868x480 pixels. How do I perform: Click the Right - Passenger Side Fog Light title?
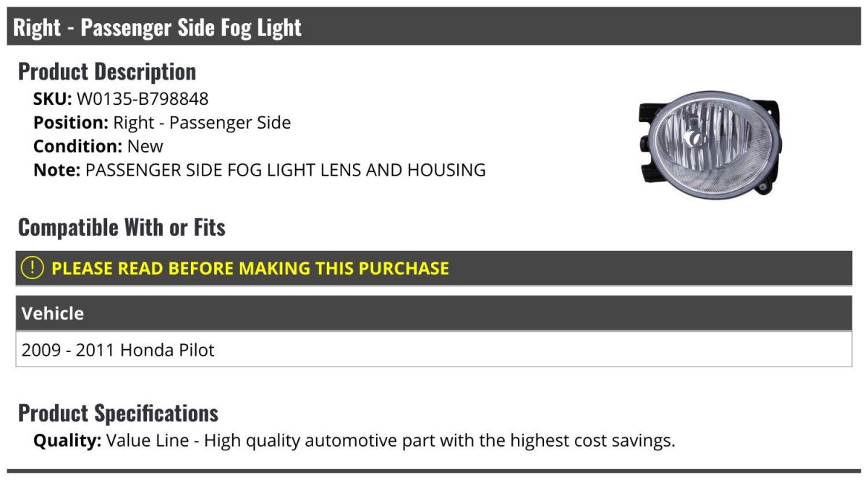(x=157, y=27)
